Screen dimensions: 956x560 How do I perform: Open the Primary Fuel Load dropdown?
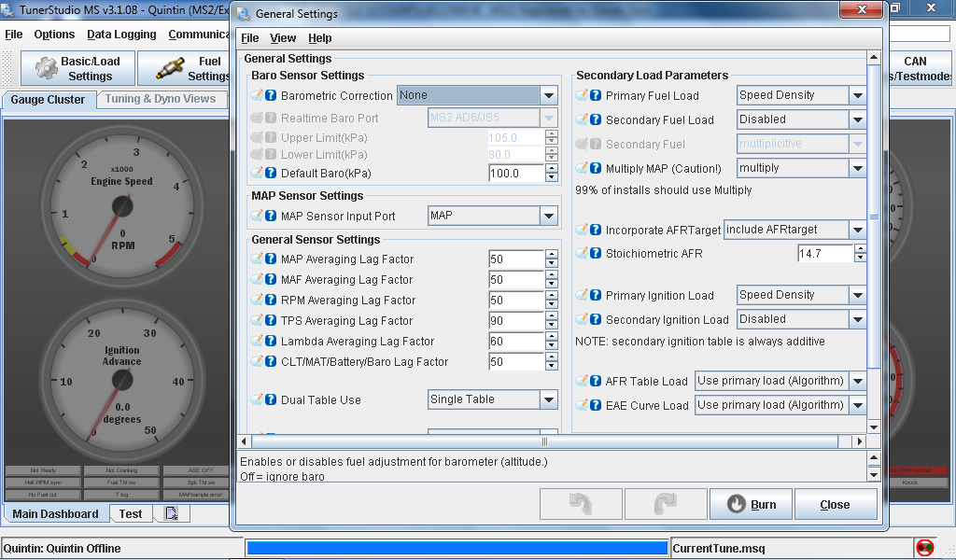click(857, 95)
